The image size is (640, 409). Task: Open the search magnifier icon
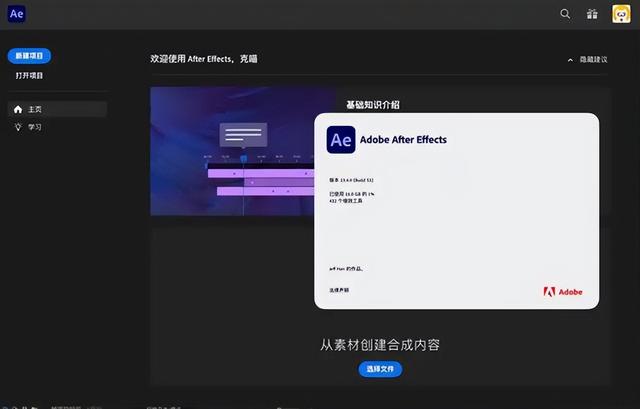click(x=565, y=14)
